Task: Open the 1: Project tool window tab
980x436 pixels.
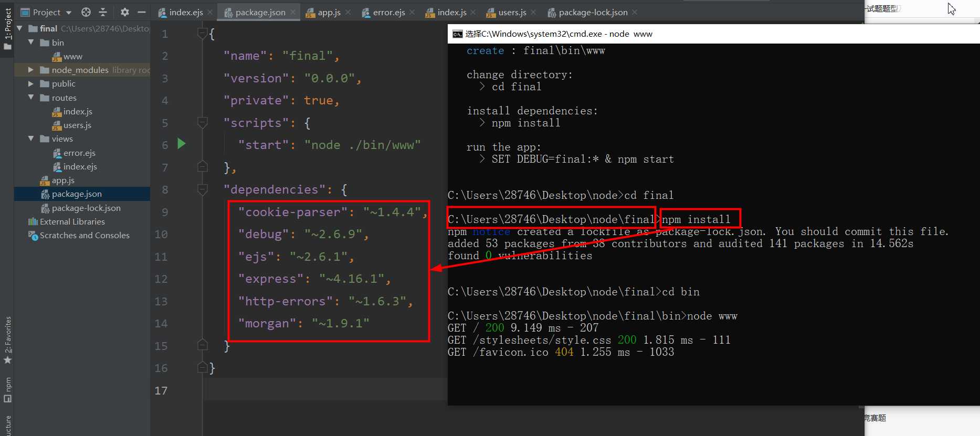Action: pos(7,29)
